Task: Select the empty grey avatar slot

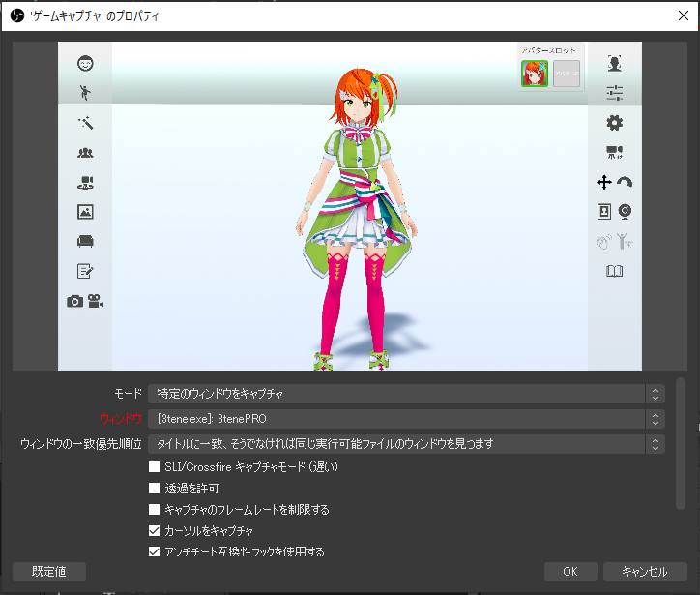Action: pyautogui.click(x=567, y=74)
